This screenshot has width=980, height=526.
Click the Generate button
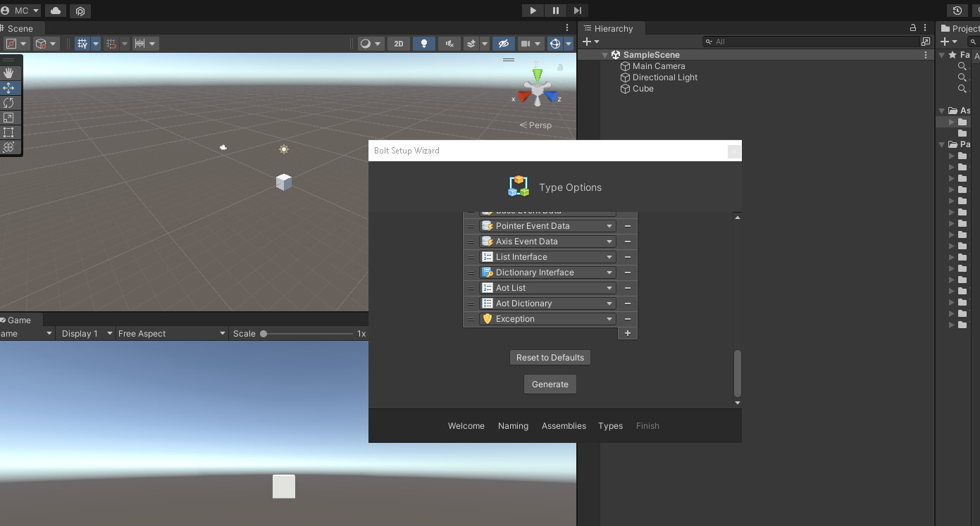coord(550,384)
